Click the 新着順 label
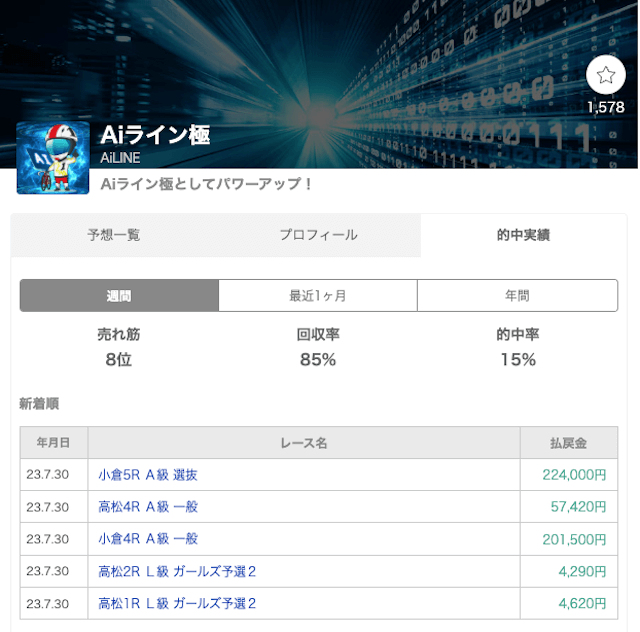 [x=39, y=404]
